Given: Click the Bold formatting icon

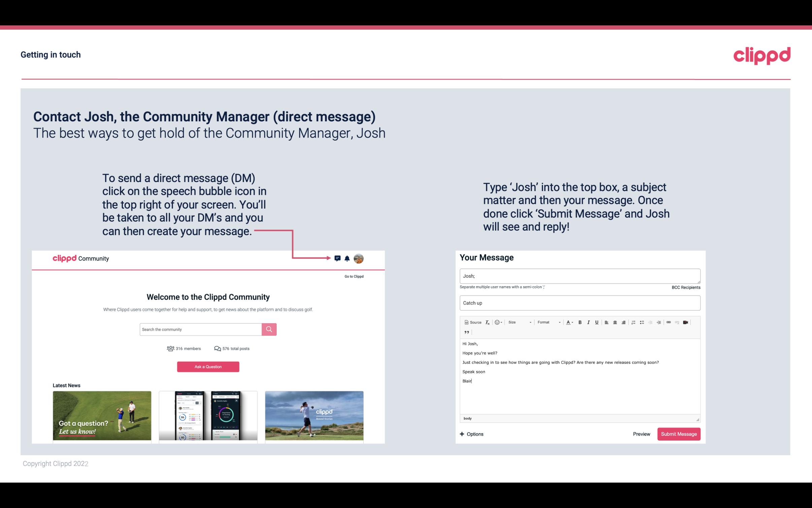Looking at the screenshot, I should point(579,322).
